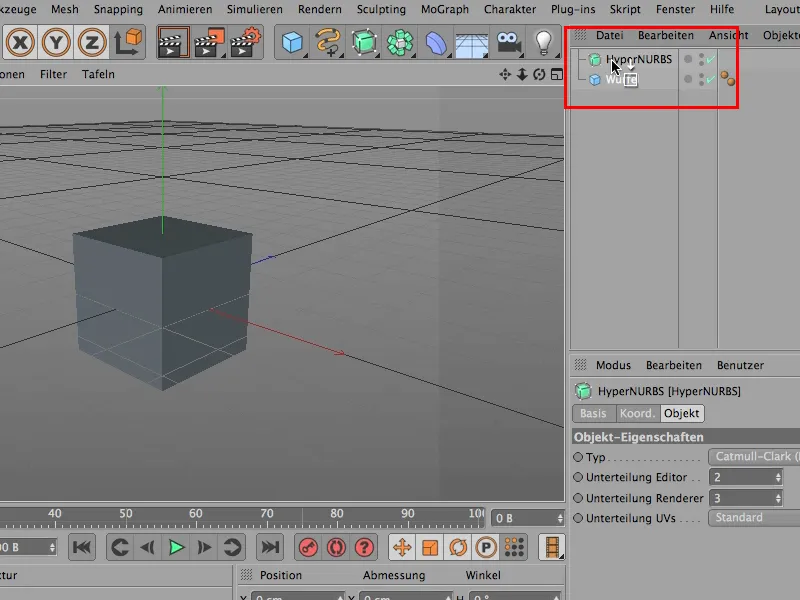Toggle Würfel visibility dots
The height and width of the screenshot is (600, 800).
[x=702, y=80]
